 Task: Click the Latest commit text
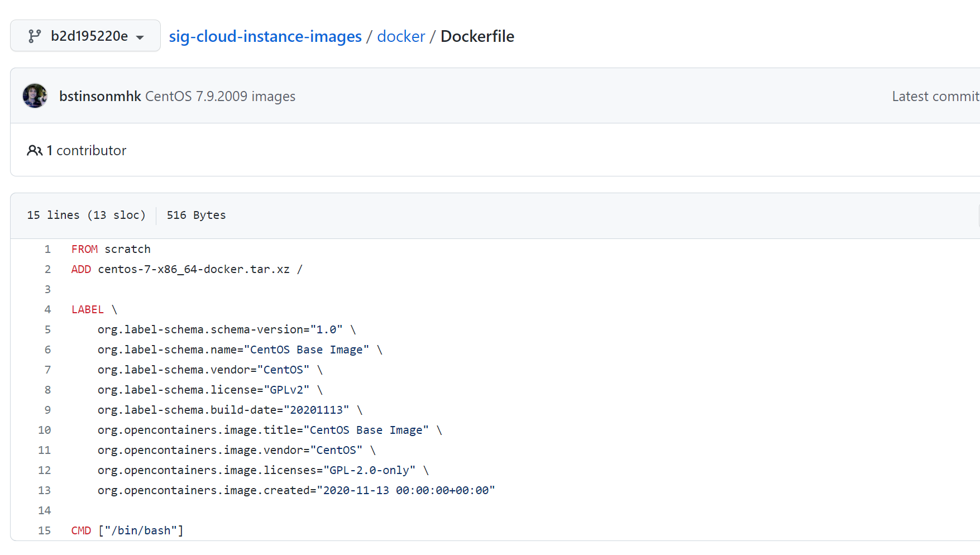point(935,97)
